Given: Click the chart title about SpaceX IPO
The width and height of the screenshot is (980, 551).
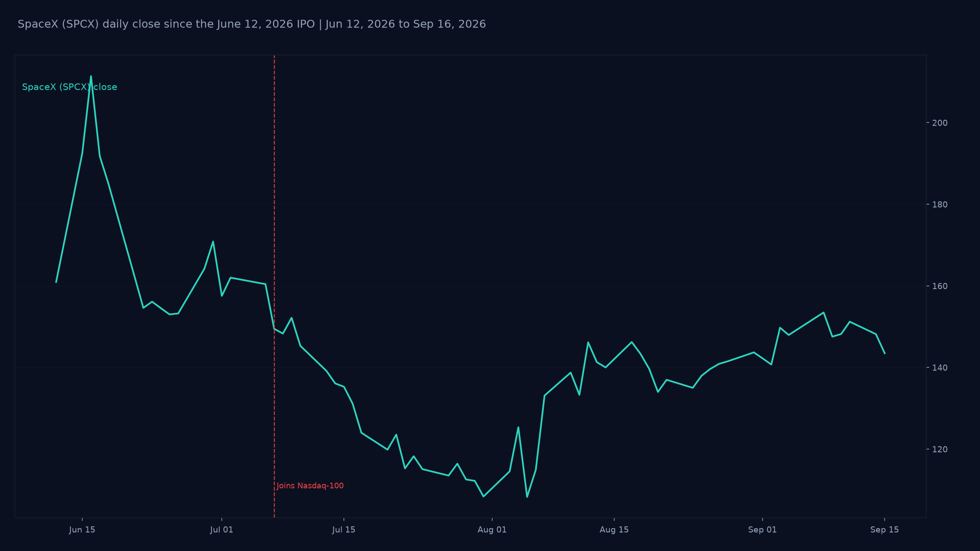Looking at the screenshot, I should pos(252,24).
